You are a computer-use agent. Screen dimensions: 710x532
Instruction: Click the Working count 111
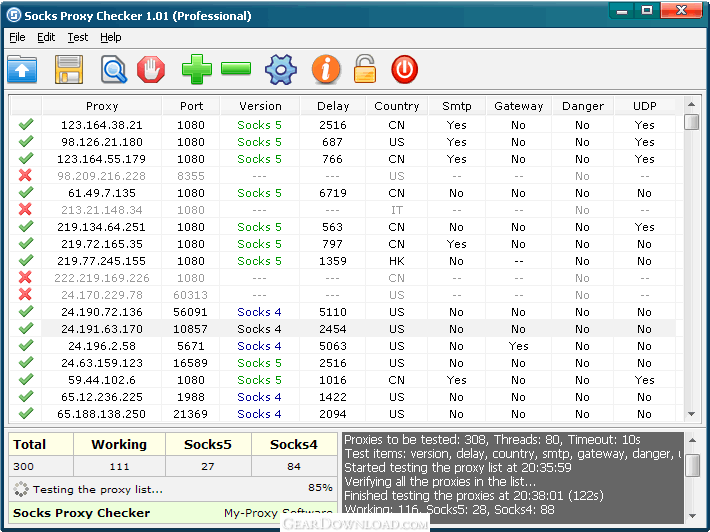click(120, 466)
